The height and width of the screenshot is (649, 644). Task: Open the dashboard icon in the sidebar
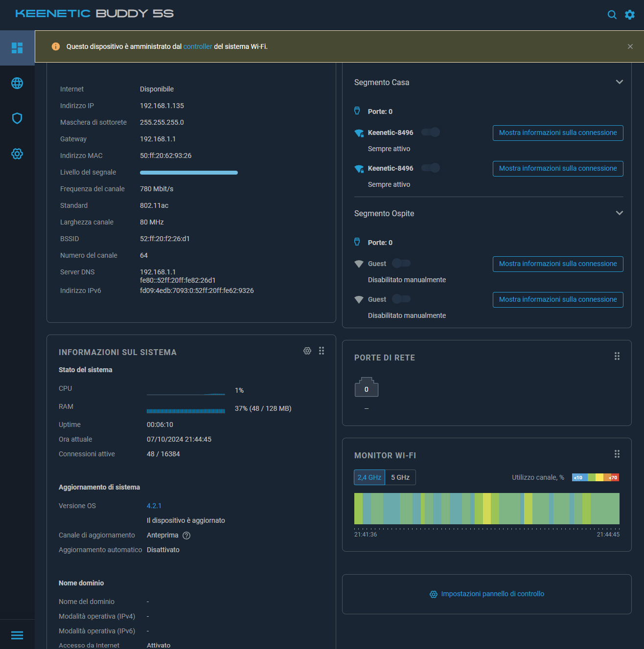(17, 48)
